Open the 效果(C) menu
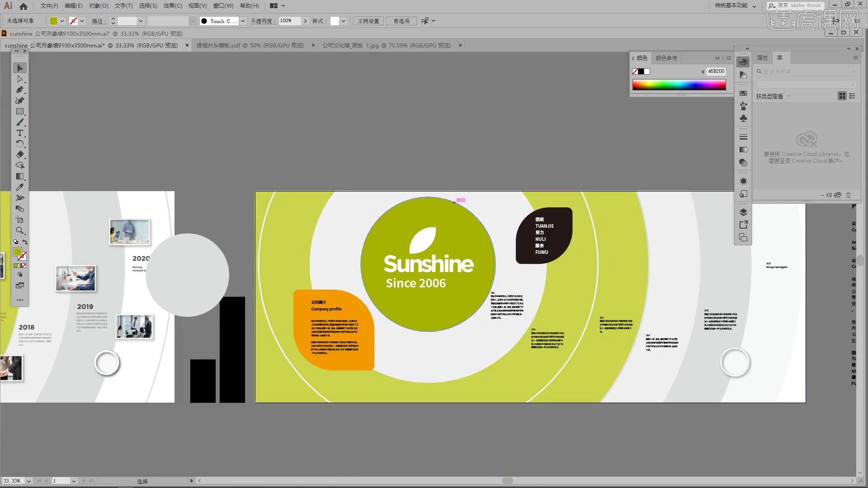The height and width of the screenshot is (488, 868). 172,6
